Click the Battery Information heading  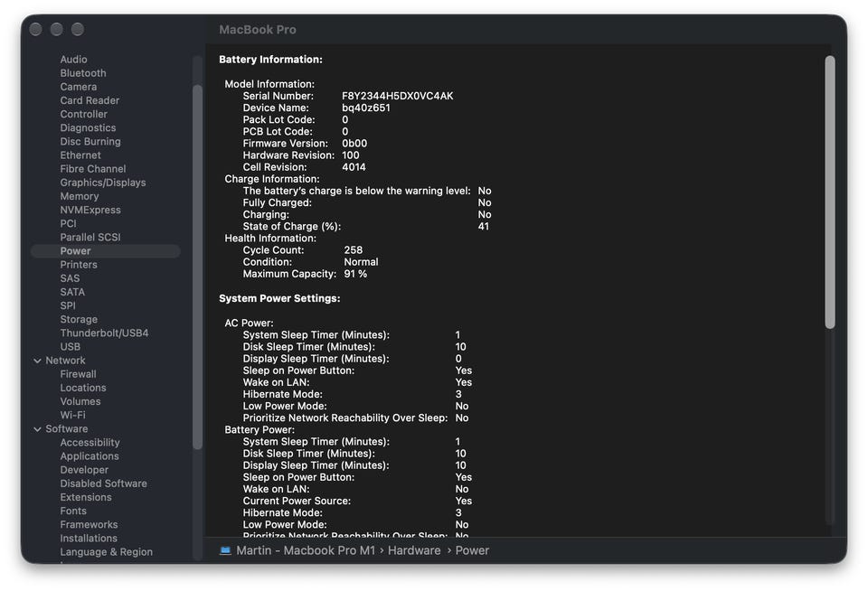coord(270,60)
